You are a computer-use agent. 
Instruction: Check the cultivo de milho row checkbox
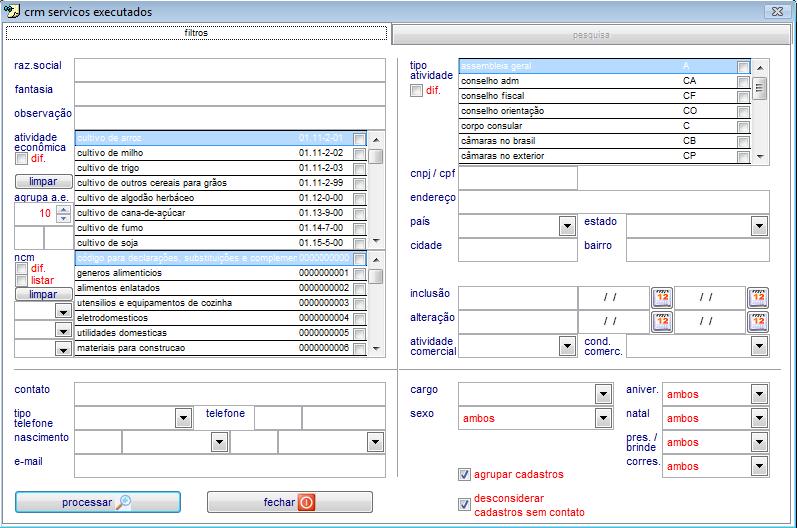click(360, 153)
